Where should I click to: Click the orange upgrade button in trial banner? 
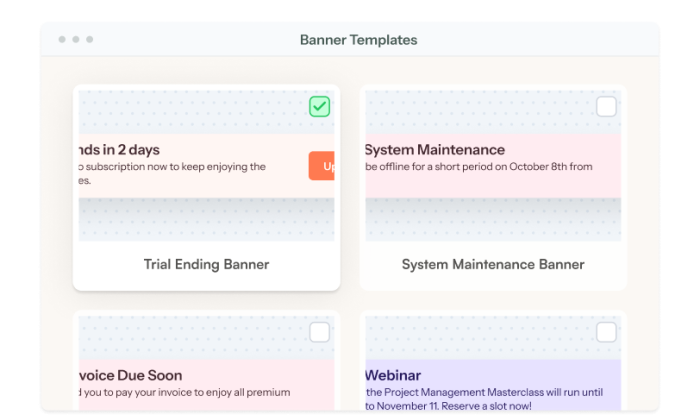point(322,166)
